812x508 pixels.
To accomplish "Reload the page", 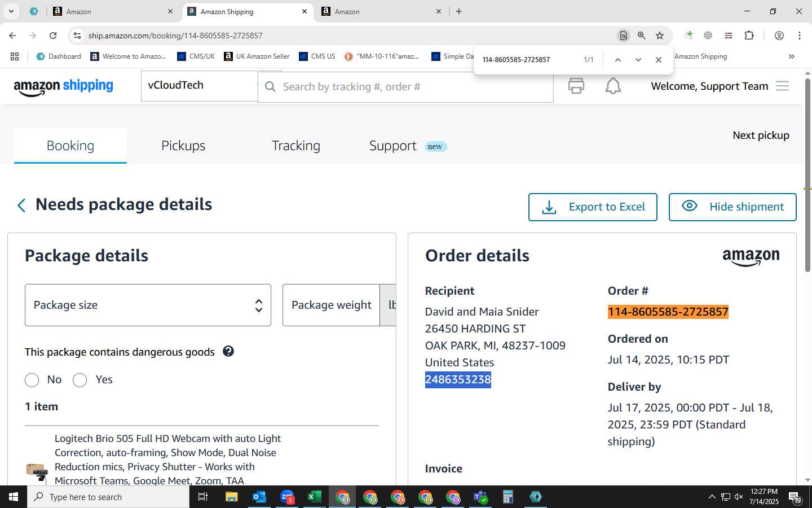I will [53, 36].
